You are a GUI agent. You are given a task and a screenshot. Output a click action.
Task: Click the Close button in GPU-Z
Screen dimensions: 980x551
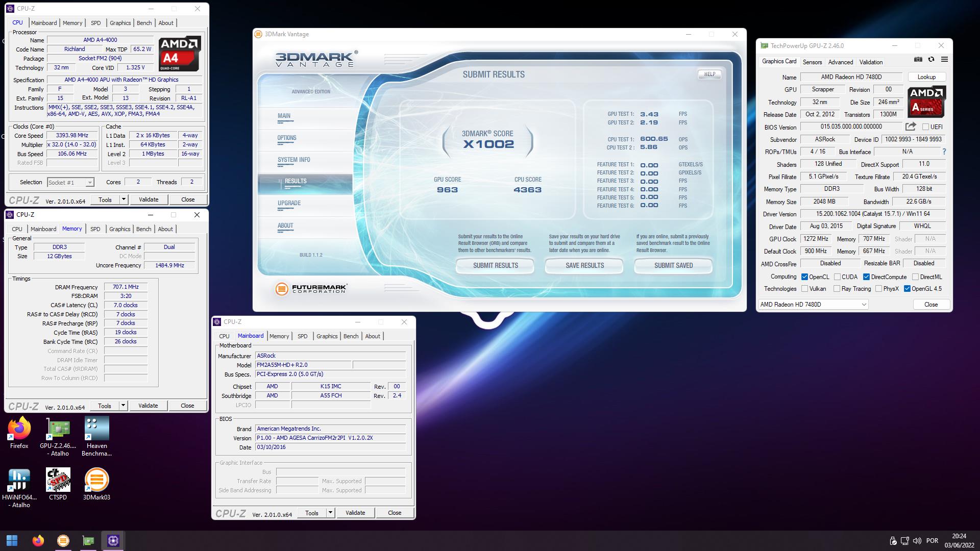931,305
